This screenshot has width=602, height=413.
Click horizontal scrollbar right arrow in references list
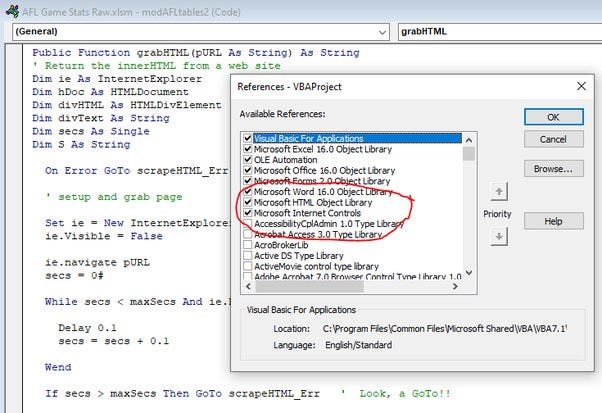(455, 286)
